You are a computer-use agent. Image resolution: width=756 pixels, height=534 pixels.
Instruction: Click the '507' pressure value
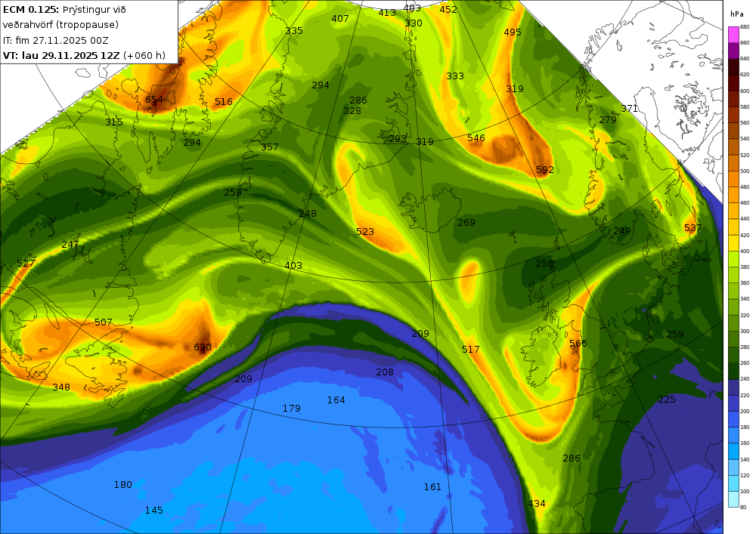click(x=103, y=323)
